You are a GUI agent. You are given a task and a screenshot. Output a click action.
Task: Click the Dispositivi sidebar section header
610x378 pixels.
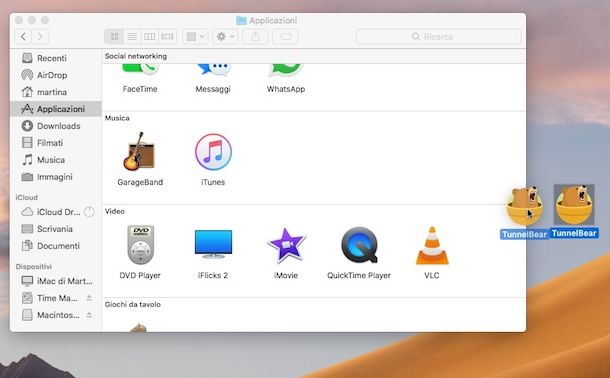pos(34,266)
